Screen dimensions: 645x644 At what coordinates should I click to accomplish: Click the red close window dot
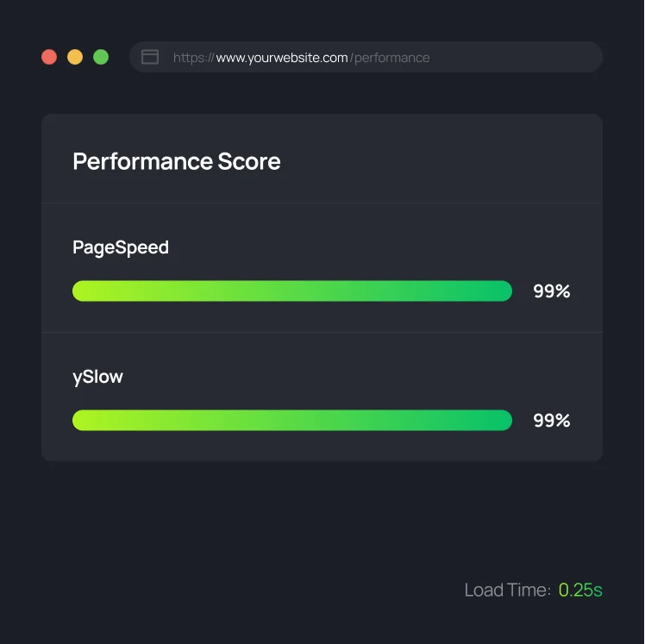tap(49, 57)
